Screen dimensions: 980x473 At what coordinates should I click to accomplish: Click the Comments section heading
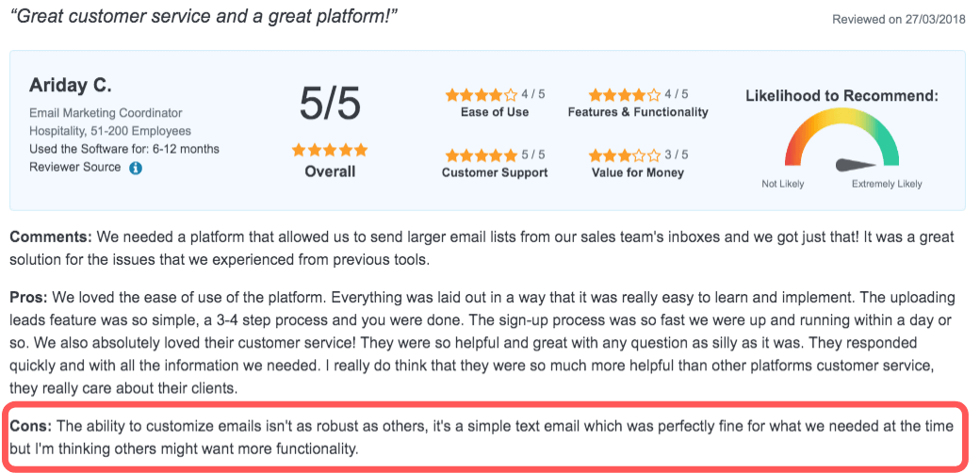tap(51, 237)
